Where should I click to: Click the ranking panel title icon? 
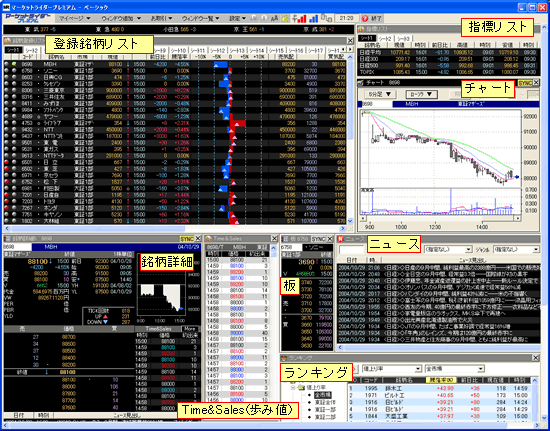[x=284, y=358]
